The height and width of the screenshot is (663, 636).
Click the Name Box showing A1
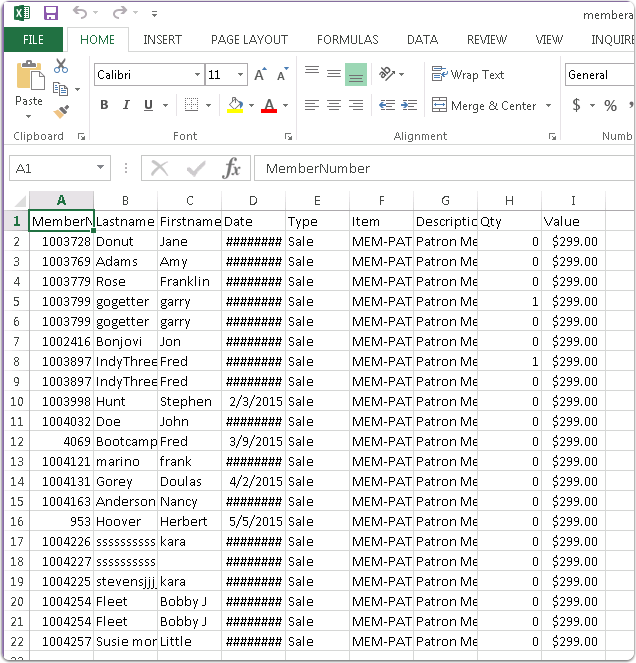click(50, 168)
